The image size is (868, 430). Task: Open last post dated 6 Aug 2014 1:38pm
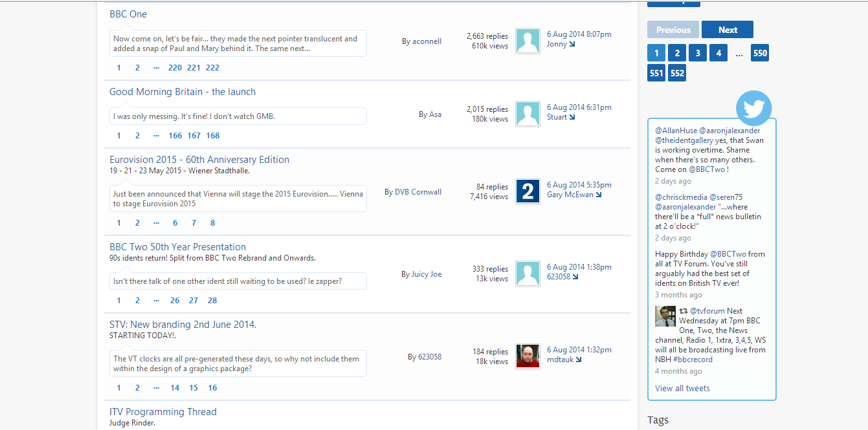[579, 267]
